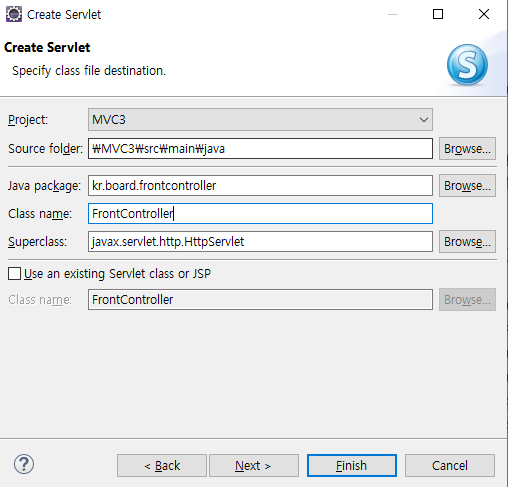Browse for the Source folder
508x487 pixels.
(x=467, y=149)
